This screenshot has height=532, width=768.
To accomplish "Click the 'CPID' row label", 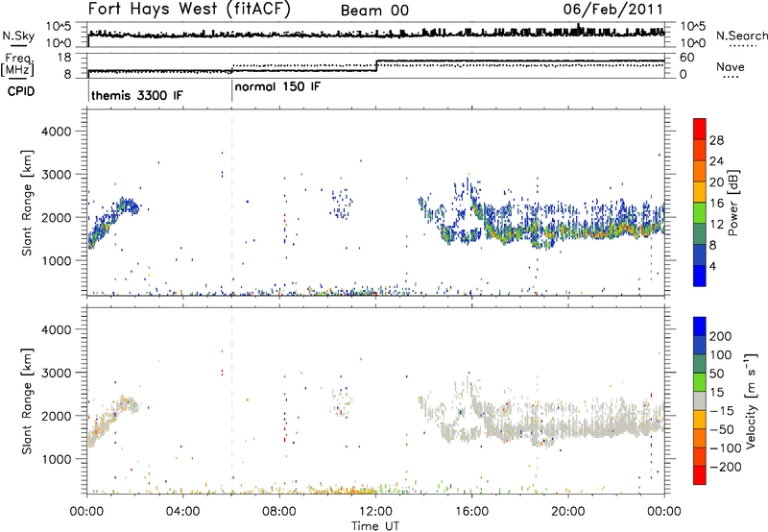I will [21, 91].
